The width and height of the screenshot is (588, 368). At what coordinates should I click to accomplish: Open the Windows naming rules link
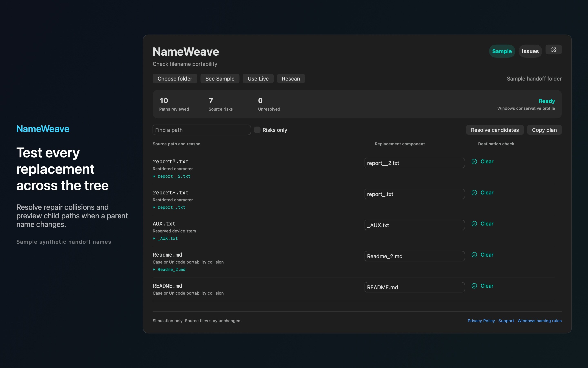539,321
